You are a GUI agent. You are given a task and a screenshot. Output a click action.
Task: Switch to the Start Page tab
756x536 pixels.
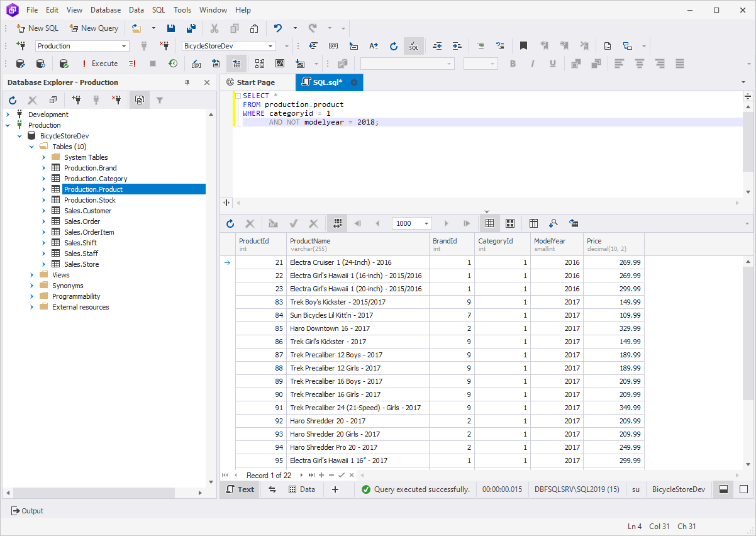click(x=256, y=82)
